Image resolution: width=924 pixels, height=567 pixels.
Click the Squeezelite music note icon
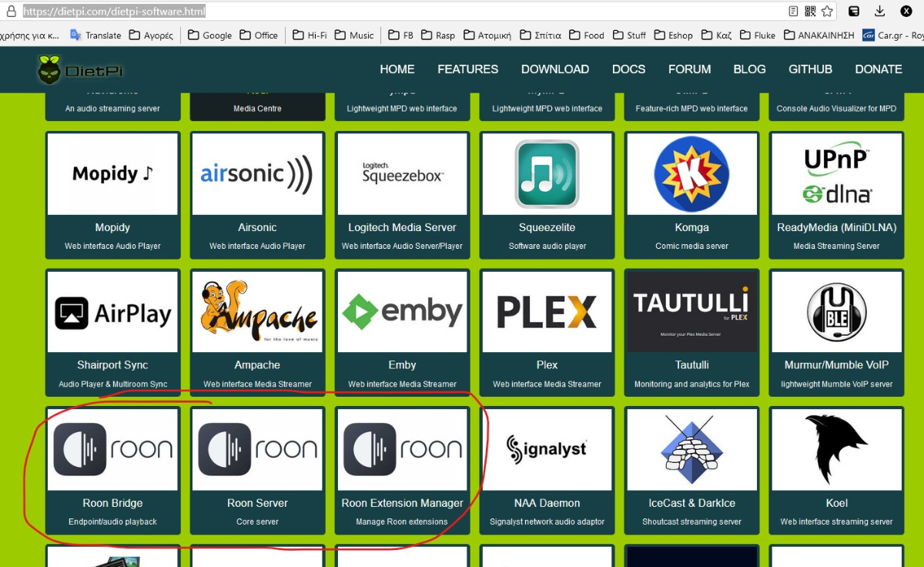(547, 174)
